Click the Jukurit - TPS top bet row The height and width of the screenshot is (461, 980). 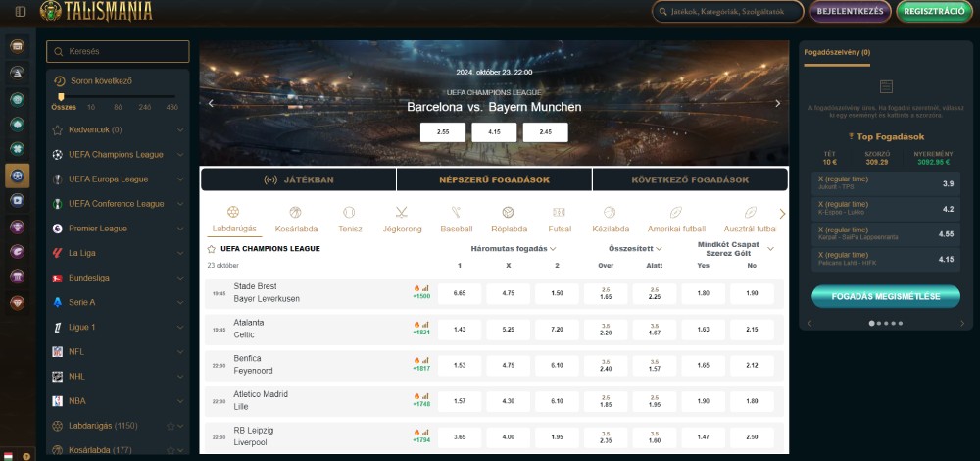(886, 183)
